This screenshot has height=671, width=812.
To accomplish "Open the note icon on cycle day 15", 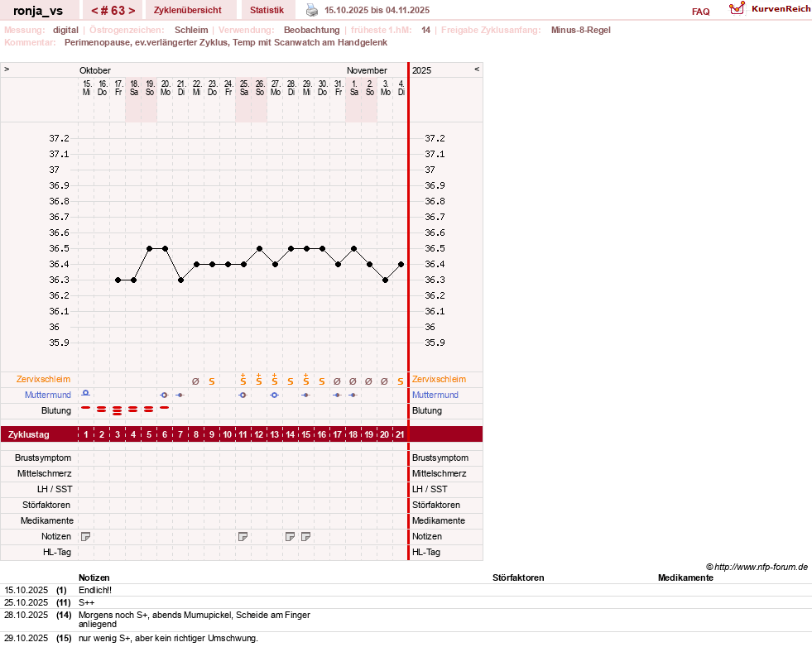I will click(x=306, y=537).
